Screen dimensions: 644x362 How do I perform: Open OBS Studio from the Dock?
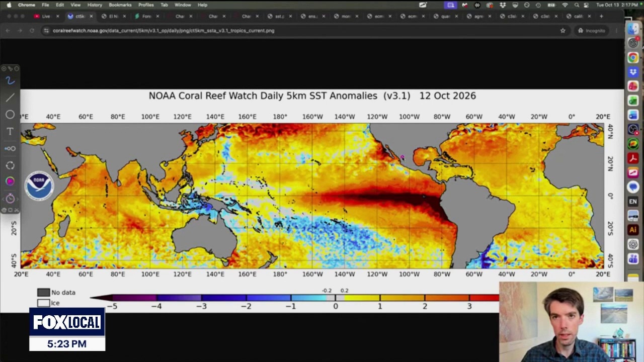click(633, 130)
